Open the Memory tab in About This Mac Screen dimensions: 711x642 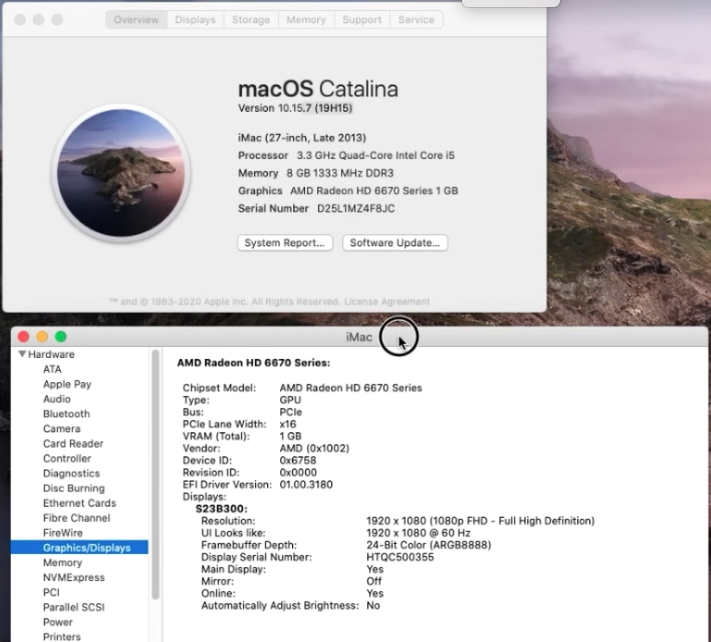pos(306,20)
